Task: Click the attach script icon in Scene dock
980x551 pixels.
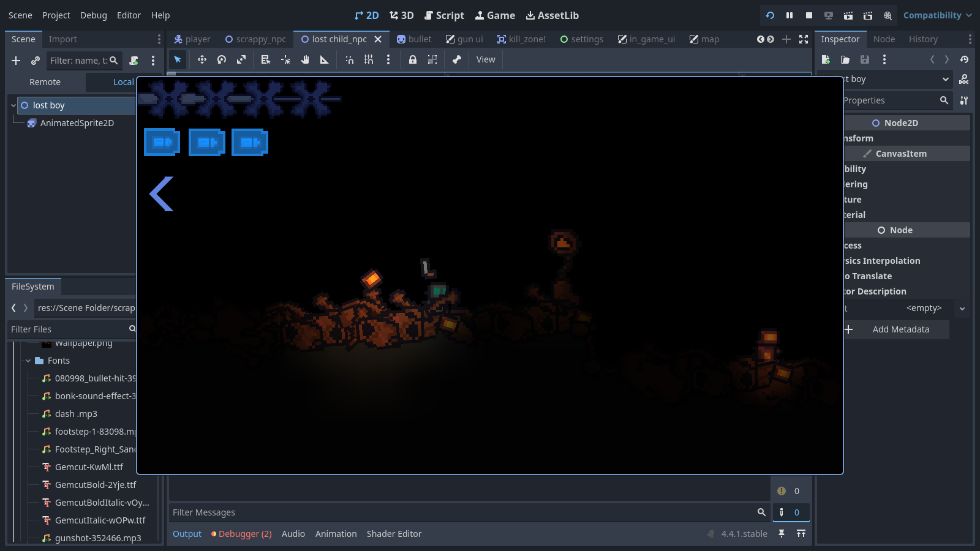Action: [134, 61]
